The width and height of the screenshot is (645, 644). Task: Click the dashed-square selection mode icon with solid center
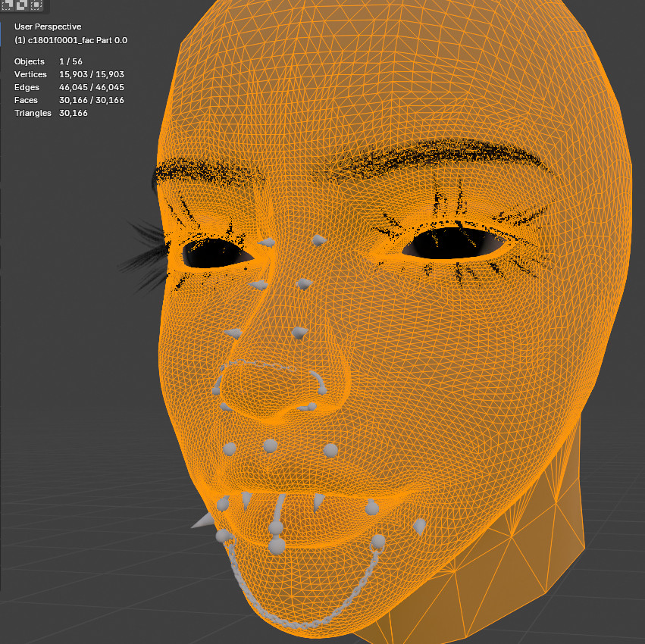(x=36, y=5)
